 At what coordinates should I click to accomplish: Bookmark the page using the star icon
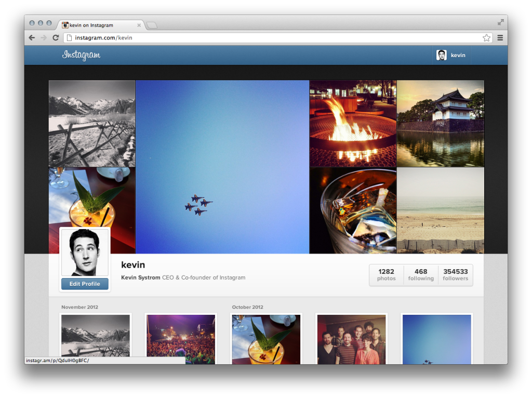click(487, 37)
